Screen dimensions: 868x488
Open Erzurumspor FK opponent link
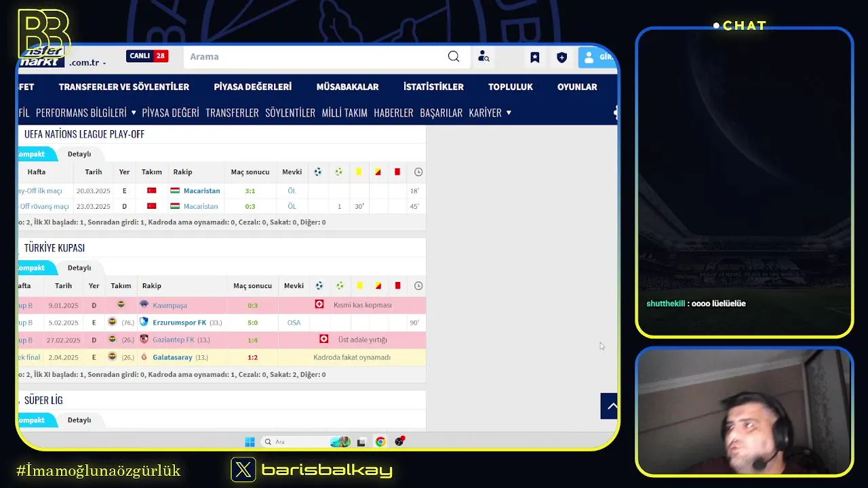(179, 323)
